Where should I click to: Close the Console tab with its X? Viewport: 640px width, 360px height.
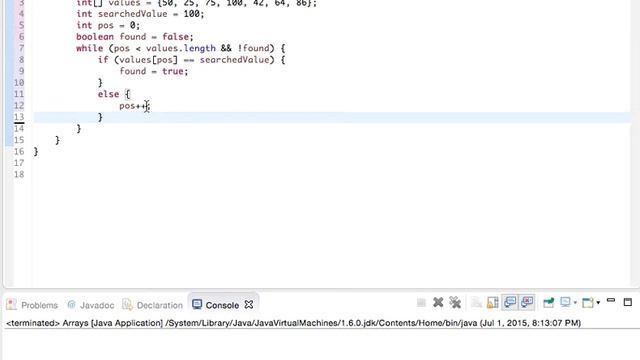click(249, 304)
